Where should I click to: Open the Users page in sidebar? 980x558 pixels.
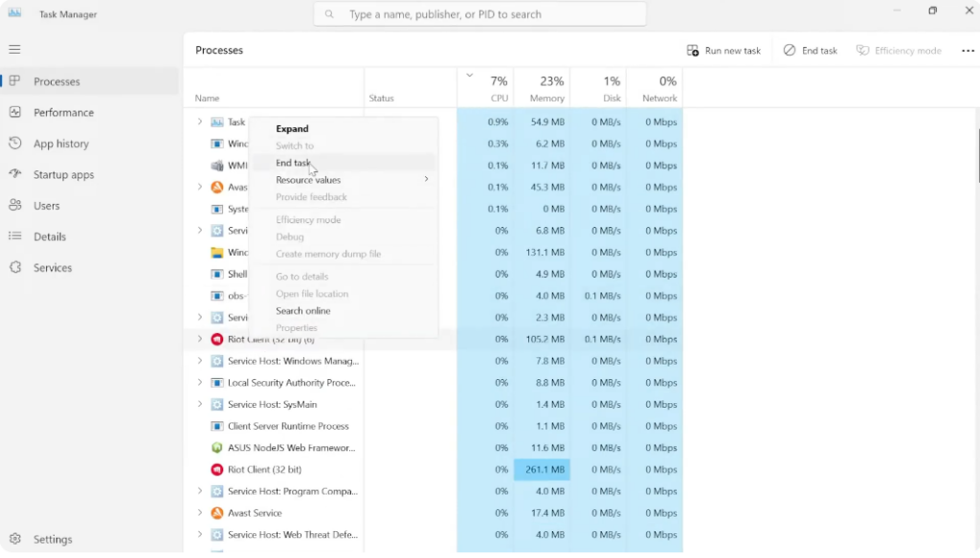(46, 206)
